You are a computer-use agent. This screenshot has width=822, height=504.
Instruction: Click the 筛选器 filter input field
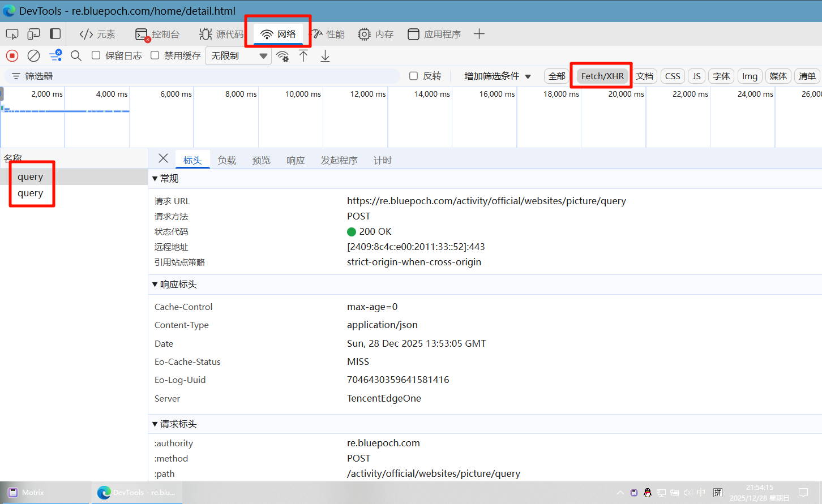pyautogui.click(x=204, y=76)
